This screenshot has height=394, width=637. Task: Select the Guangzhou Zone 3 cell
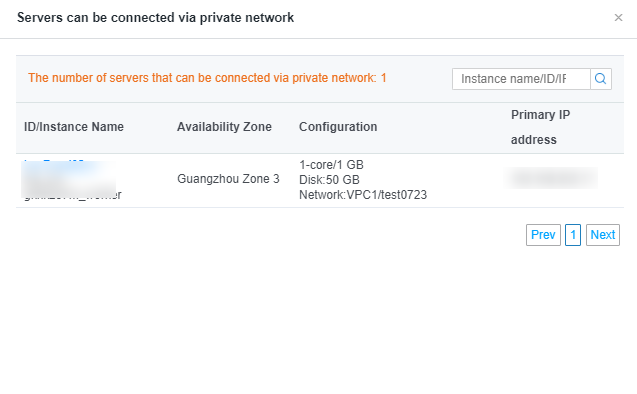[228, 179]
